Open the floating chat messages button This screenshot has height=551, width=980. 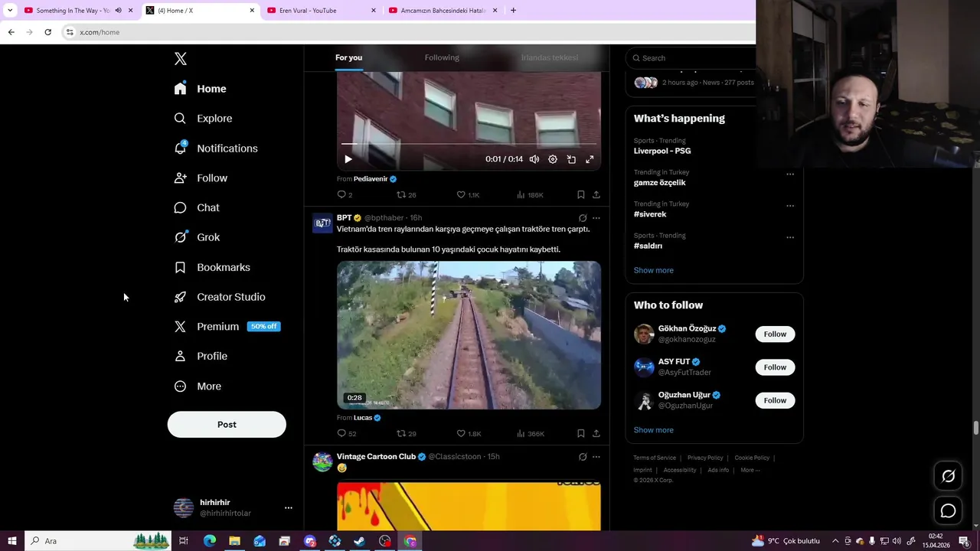coord(948,511)
